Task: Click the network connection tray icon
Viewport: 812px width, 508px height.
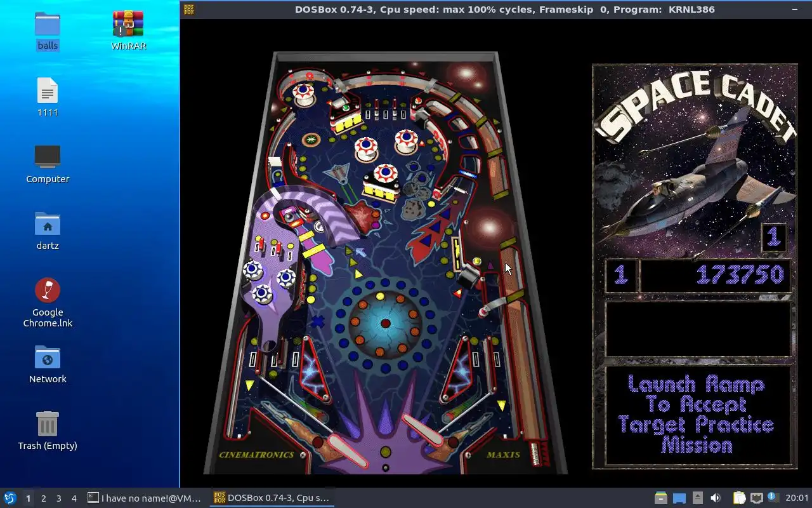Action: pyautogui.click(x=756, y=498)
